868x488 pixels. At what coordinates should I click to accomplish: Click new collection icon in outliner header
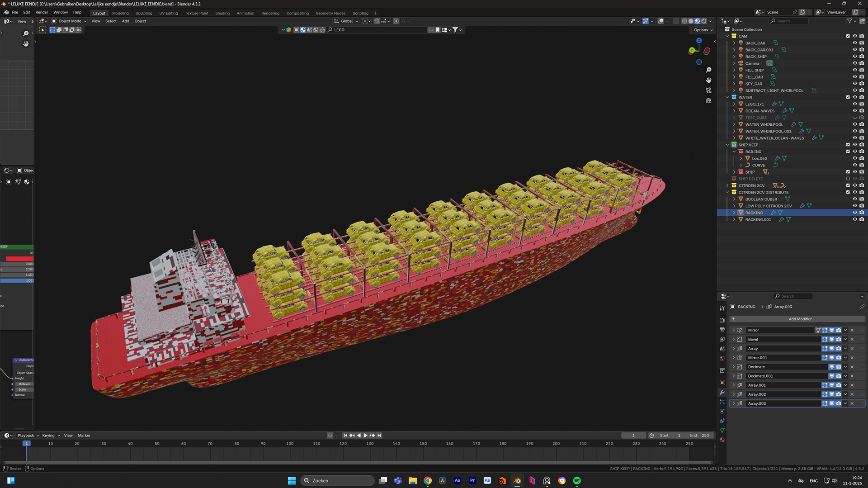click(x=862, y=21)
